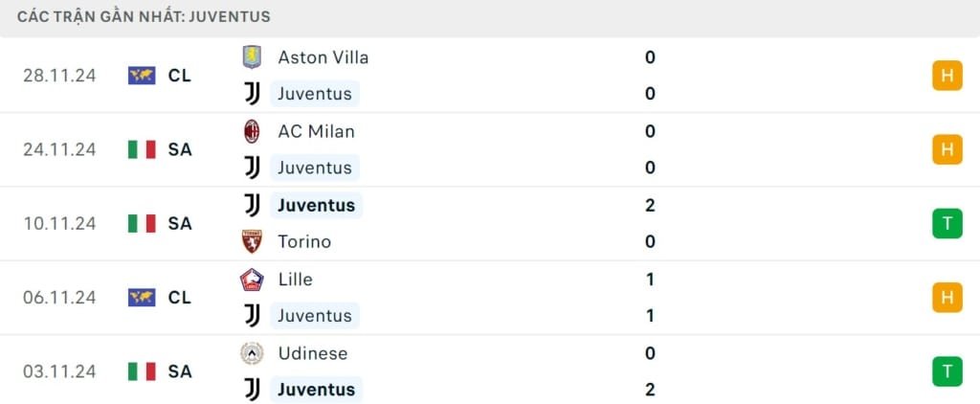Open the AC Milan team link
The height and width of the screenshot is (404, 980).
(316, 131)
